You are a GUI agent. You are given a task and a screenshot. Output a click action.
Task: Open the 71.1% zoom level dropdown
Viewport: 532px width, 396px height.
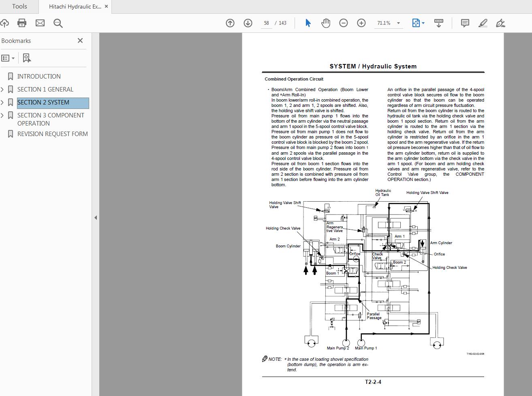398,23
